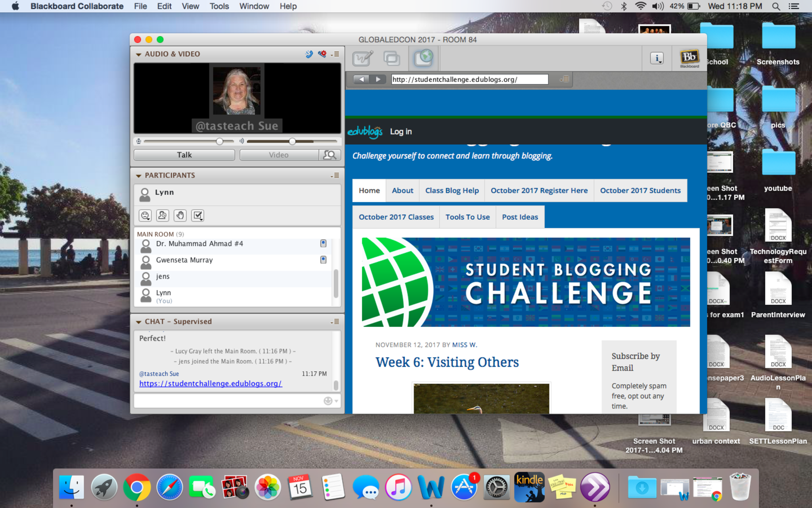812x508 pixels.
Task: Switch to Whiteboard mode
Action: point(362,58)
